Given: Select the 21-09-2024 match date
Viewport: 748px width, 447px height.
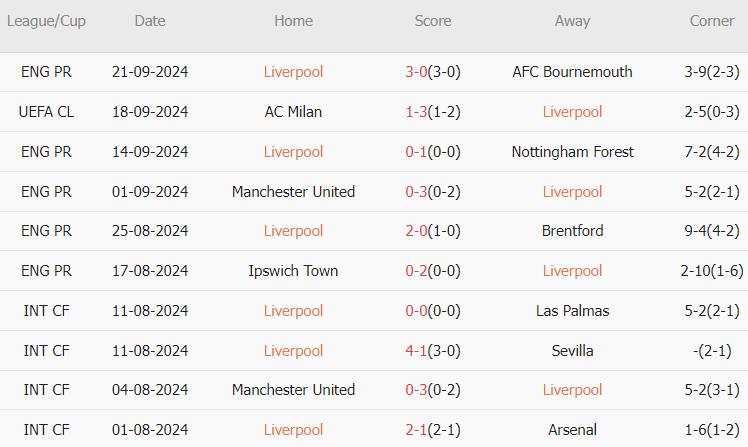Looking at the screenshot, I should coord(150,72).
